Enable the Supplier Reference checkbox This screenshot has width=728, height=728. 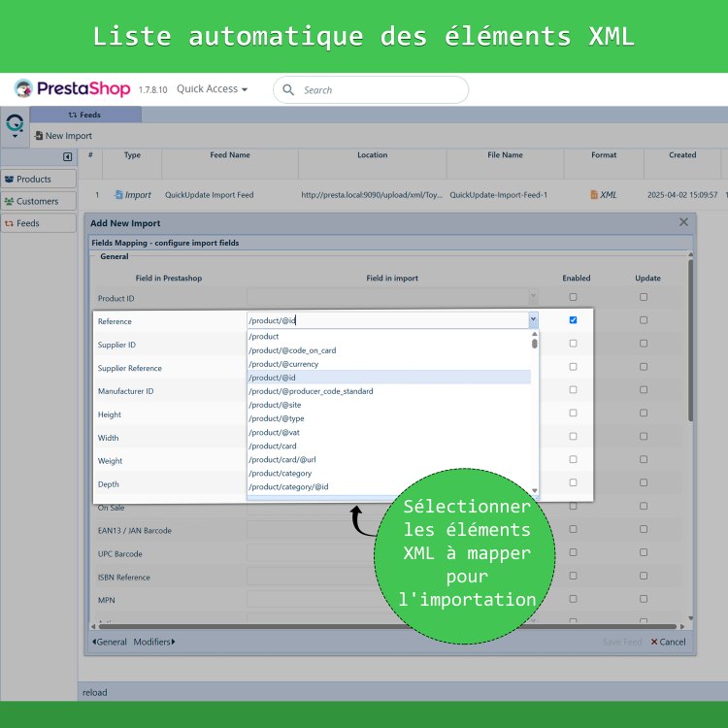[573, 367]
